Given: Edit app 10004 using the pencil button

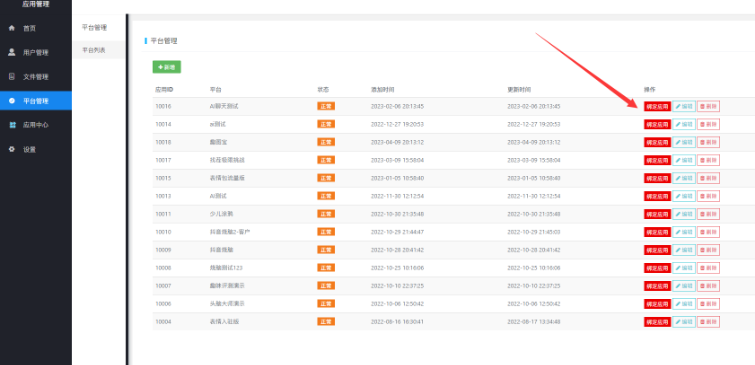Looking at the screenshot, I should click(684, 322).
